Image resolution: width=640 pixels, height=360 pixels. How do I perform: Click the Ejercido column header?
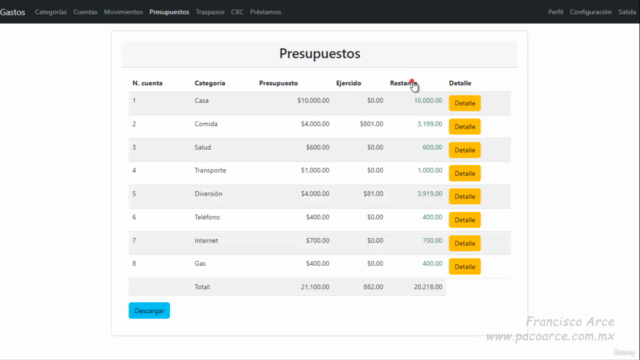pyautogui.click(x=349, y=83)
